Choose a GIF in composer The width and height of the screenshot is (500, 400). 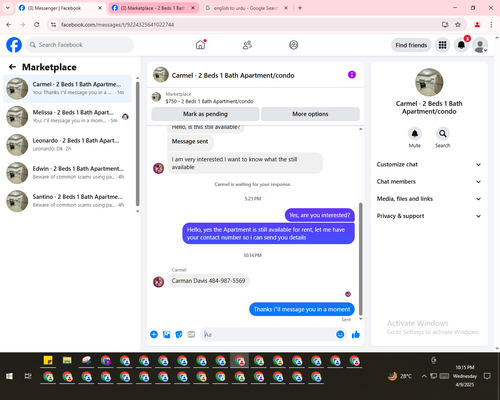(x=191, y=334)
